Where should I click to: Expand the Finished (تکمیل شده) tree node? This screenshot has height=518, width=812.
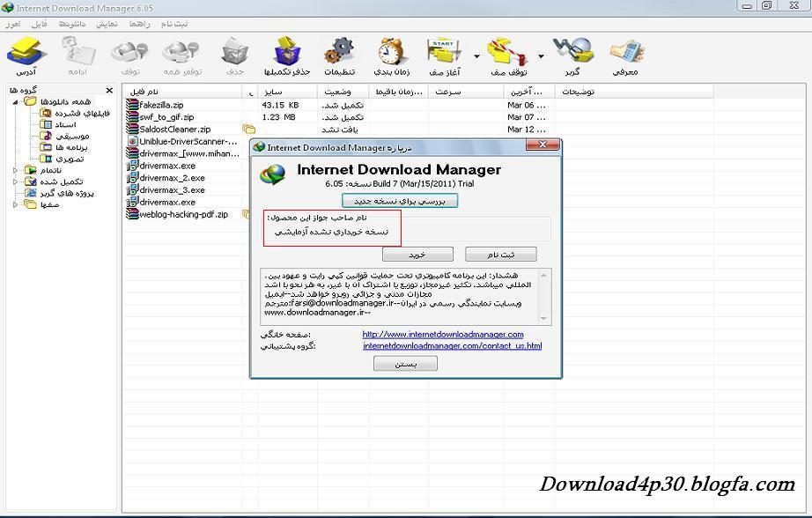16,181
